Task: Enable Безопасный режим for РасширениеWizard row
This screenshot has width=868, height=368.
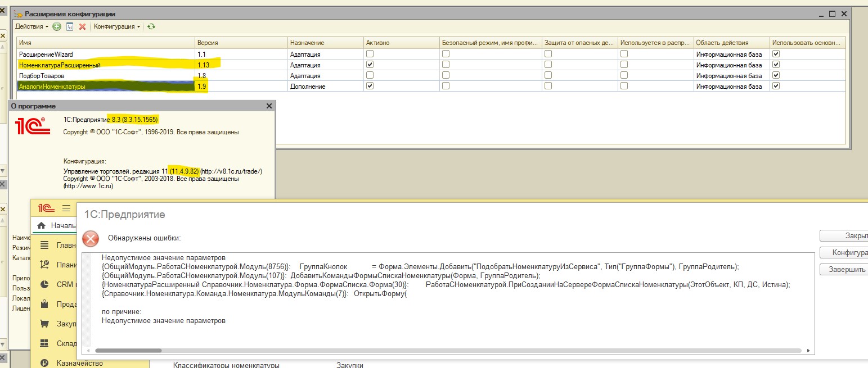Action: (446, 54)
